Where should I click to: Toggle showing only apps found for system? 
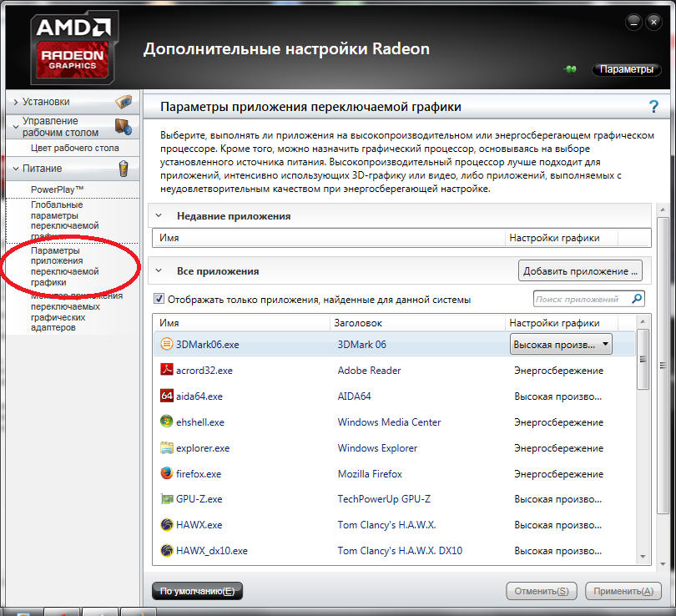coord(159,299)
